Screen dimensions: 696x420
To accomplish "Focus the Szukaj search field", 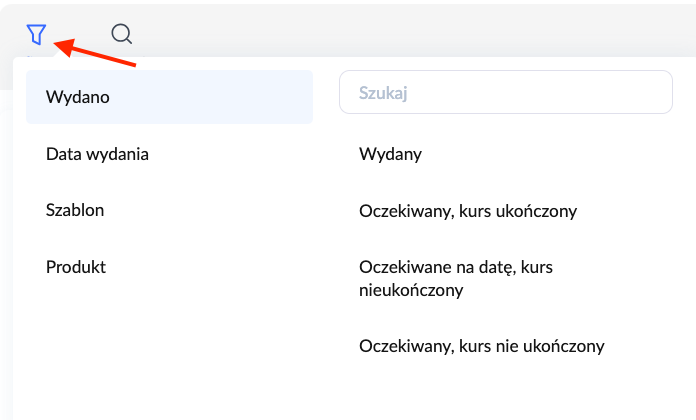I will click(x=506, y=94).
